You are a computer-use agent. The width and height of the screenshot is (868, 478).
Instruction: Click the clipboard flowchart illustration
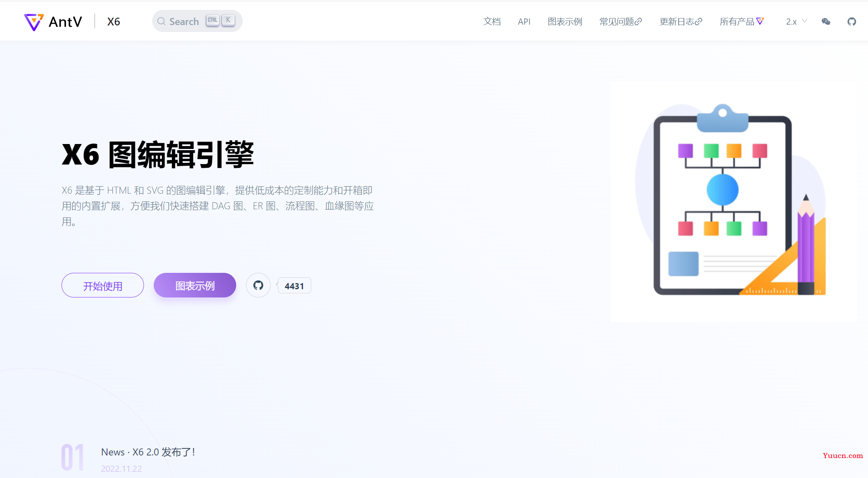(733, 201)
